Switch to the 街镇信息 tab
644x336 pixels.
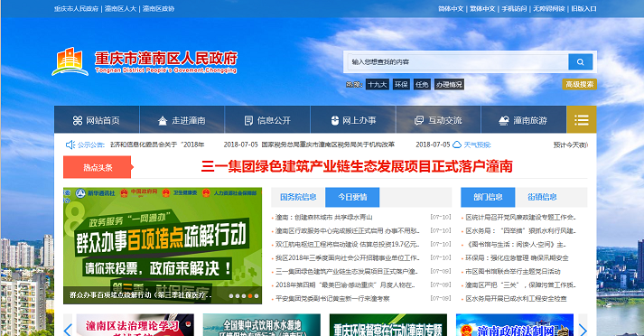[x=542, y=197]
